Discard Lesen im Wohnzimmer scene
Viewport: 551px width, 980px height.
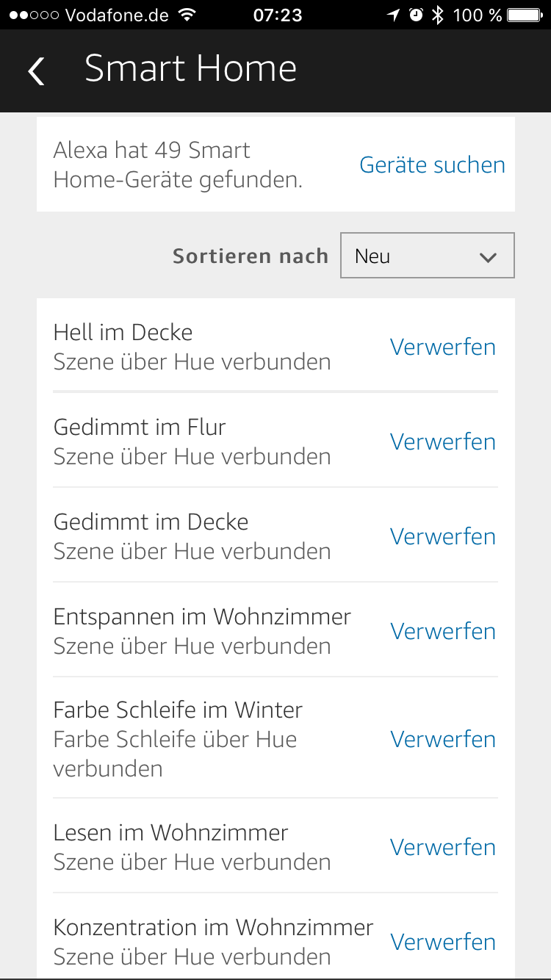coord(442,847)
